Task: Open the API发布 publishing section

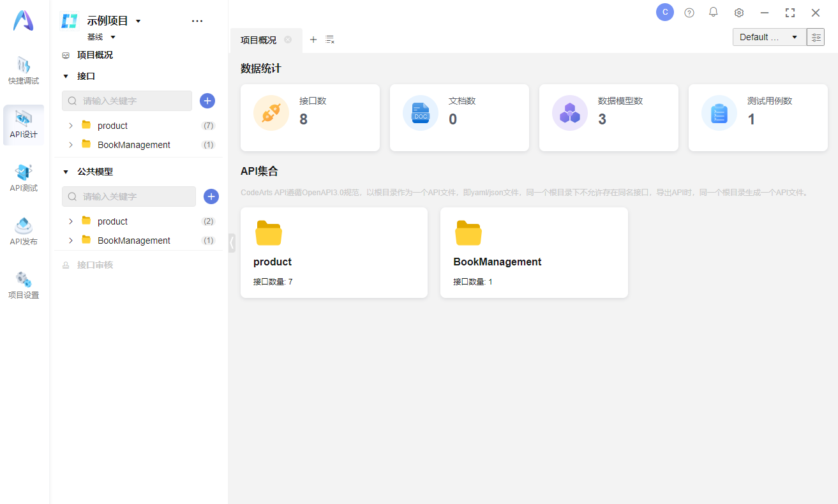Action: coord(24,232)
